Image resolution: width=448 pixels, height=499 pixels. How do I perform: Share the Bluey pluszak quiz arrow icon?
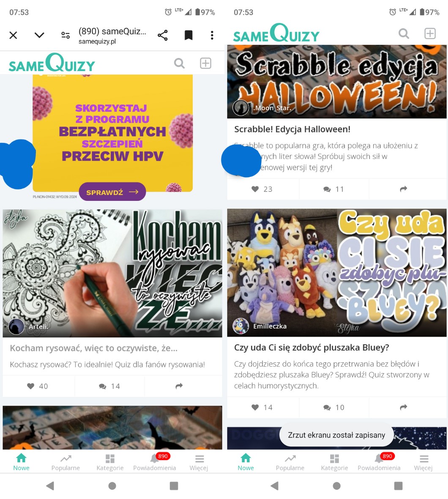(x=404, y=407)
